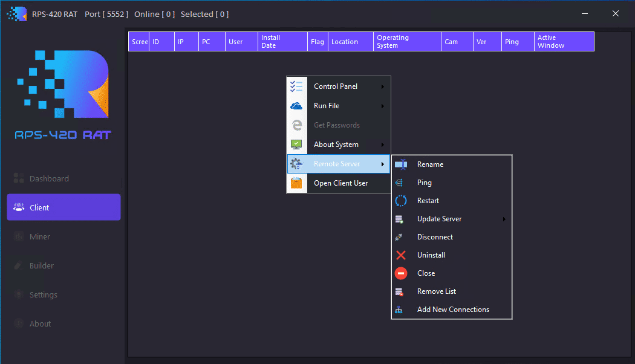The height and width of the screenshot is (364, 635).
Task: Click the folder icon for Open Client User
Action: click(296, 183)
